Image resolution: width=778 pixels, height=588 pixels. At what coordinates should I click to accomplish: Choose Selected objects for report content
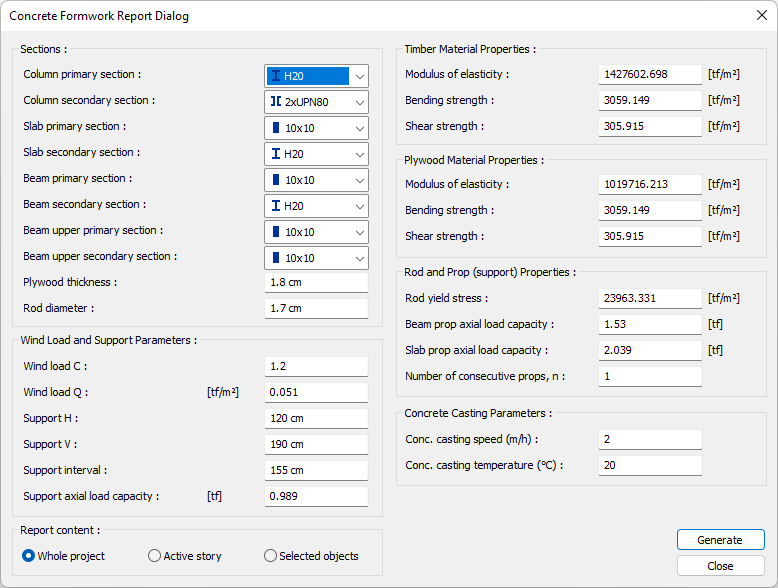click(270, 556)
